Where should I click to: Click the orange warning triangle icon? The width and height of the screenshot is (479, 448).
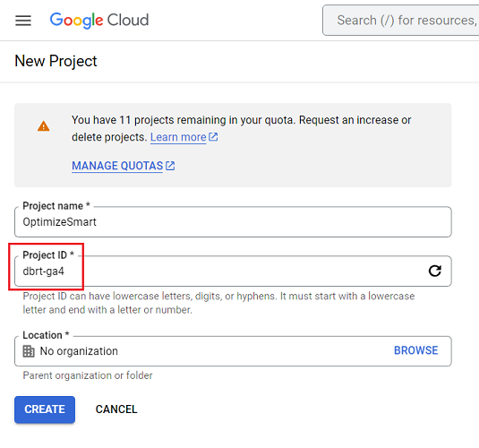[x=43, y=125]
